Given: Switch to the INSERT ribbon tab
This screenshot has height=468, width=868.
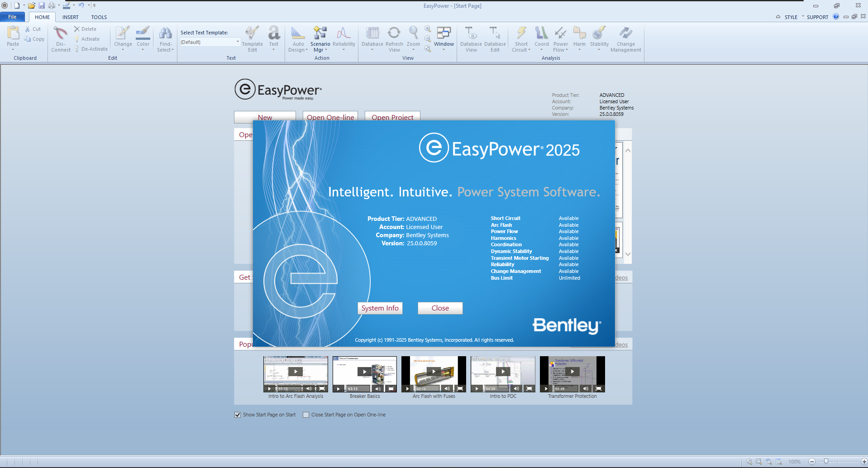Looking at the screenshot, I should pos(71,17).
